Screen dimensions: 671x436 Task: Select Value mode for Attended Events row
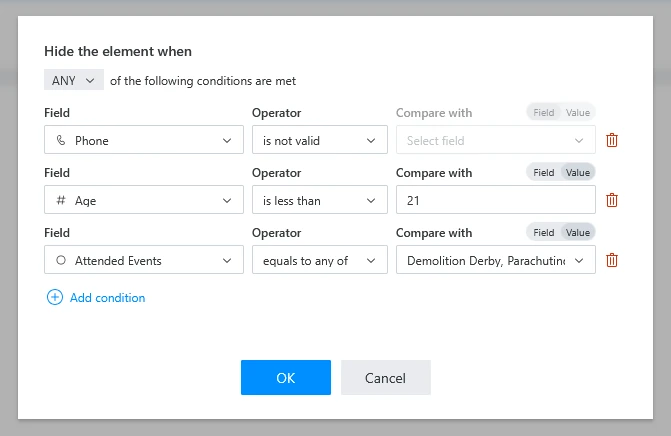578,232
